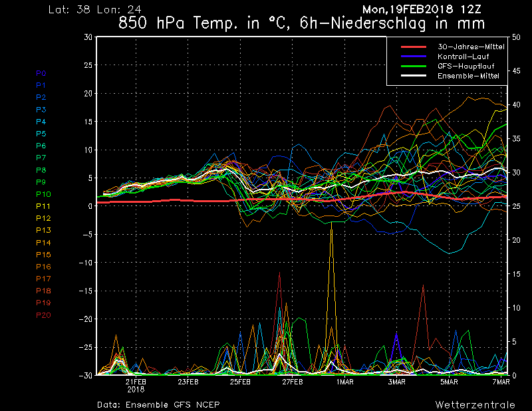
Task: Click the Data: Ensemble GFS NCEP caption
Action: point(158,404)
